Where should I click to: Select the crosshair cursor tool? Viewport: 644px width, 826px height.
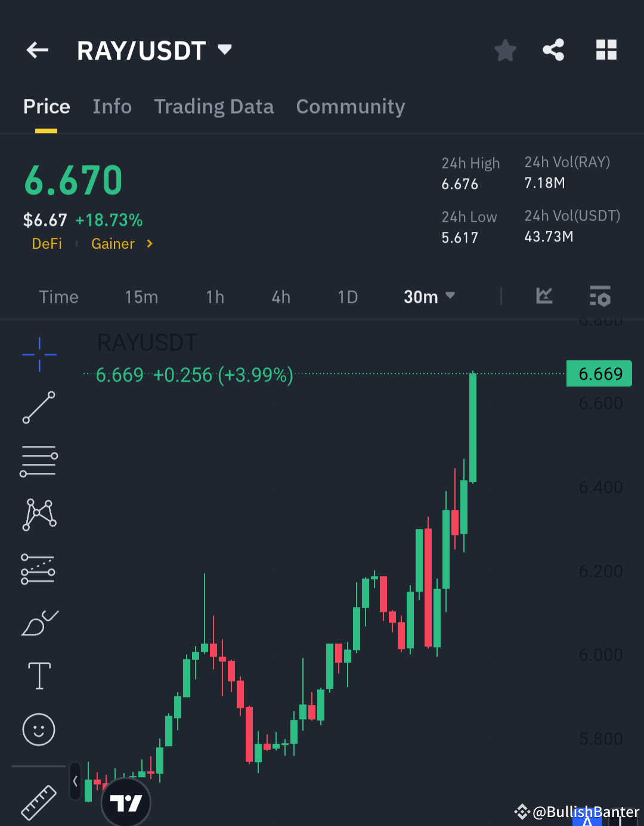(x=38, y=354)
